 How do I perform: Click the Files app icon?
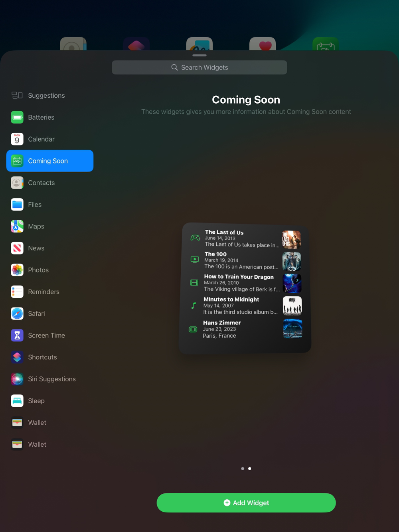click(x=17, y=205)
